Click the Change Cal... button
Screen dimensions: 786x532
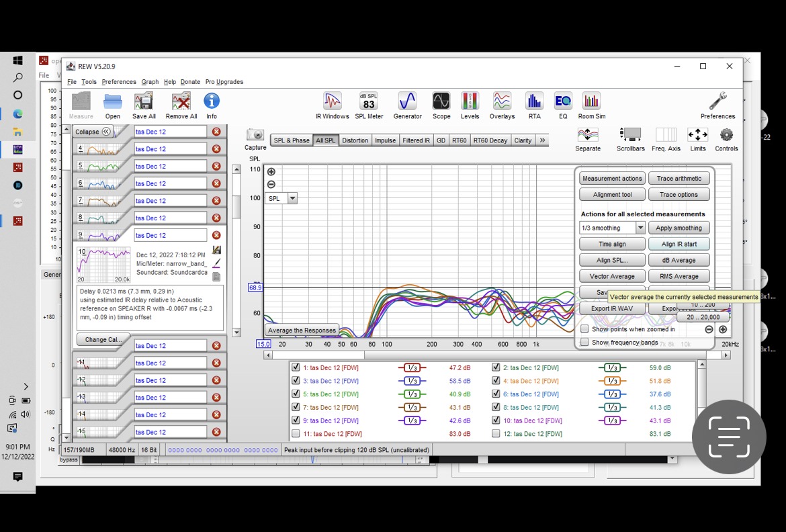click(103, 339)
